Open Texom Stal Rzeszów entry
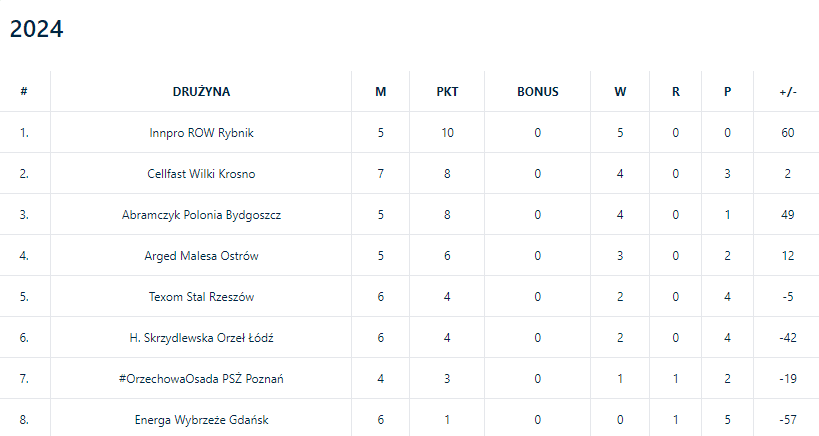This screenshot has height=436, width=819. [201, 297]
